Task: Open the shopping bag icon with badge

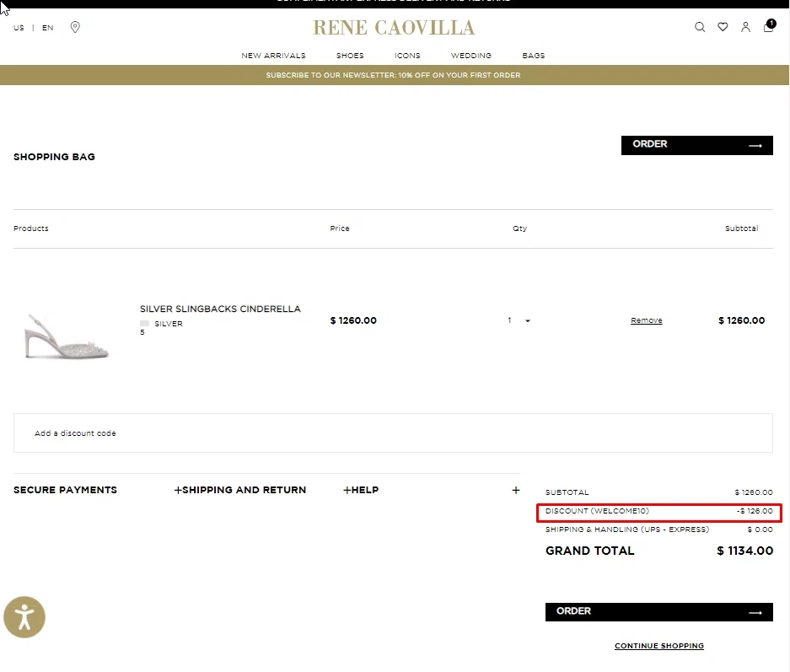Action: 769,25
